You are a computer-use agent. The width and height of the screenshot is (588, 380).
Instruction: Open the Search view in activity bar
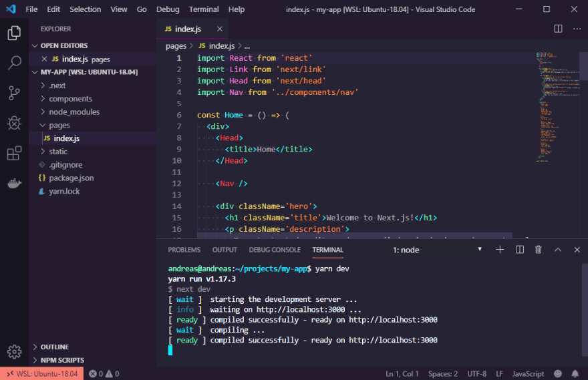pos(14,63)
